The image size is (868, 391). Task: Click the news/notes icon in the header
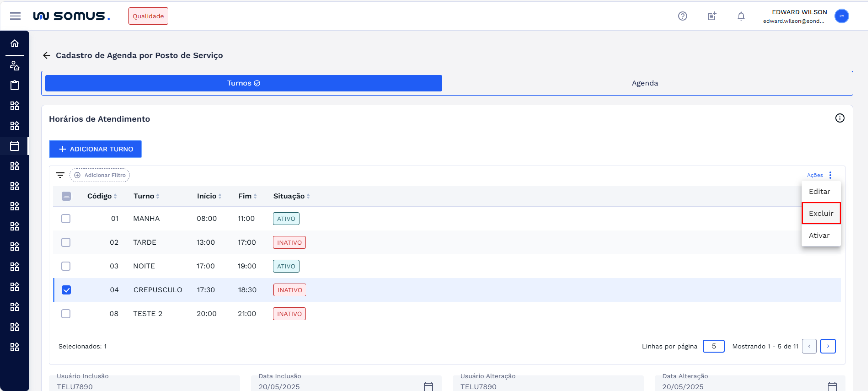(x=712, y=16)
